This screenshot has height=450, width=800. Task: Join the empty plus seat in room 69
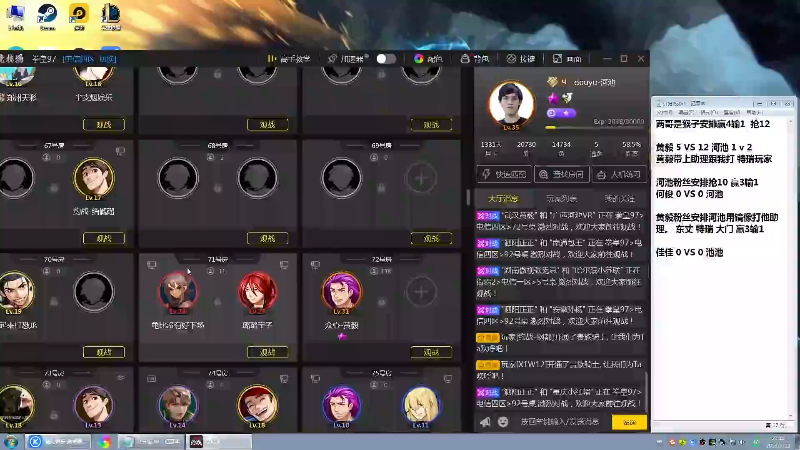point(421,178)
